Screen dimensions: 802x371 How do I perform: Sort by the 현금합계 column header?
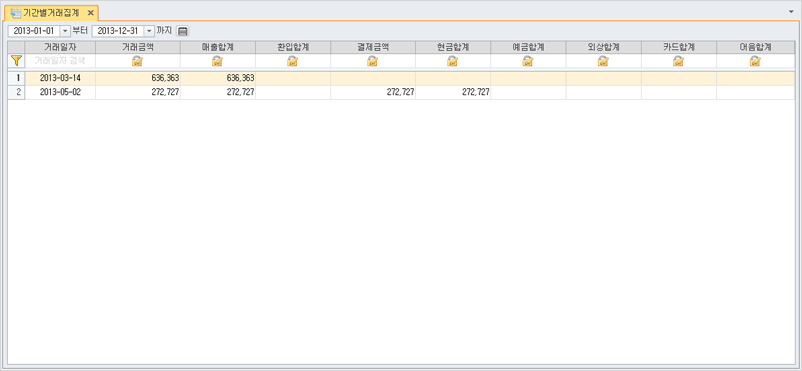click(453, 48)
